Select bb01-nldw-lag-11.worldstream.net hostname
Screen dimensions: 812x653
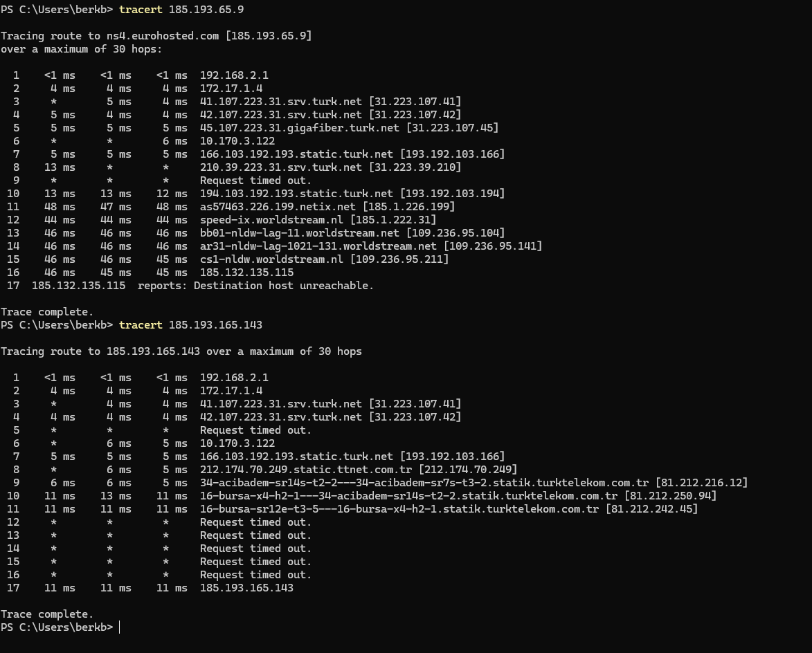[300, 233]
